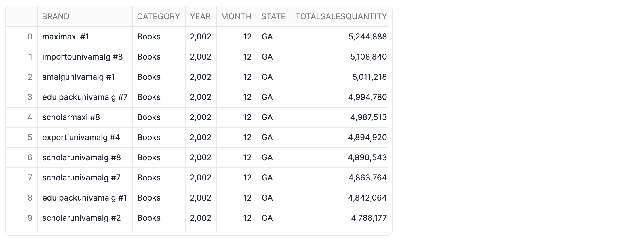The image size is (644, 244).
Task: Click the scholarmaxi #8 brand cell
Action: pos(71,117)
